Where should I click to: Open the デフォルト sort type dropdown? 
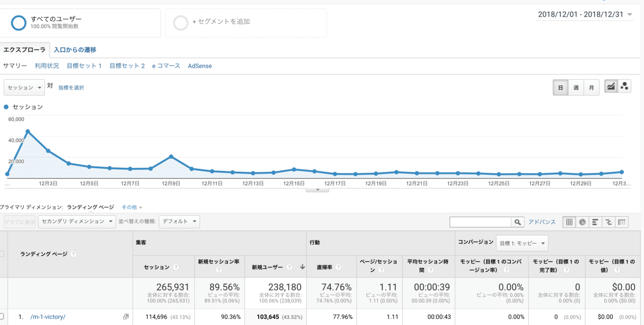click(179, 222)
